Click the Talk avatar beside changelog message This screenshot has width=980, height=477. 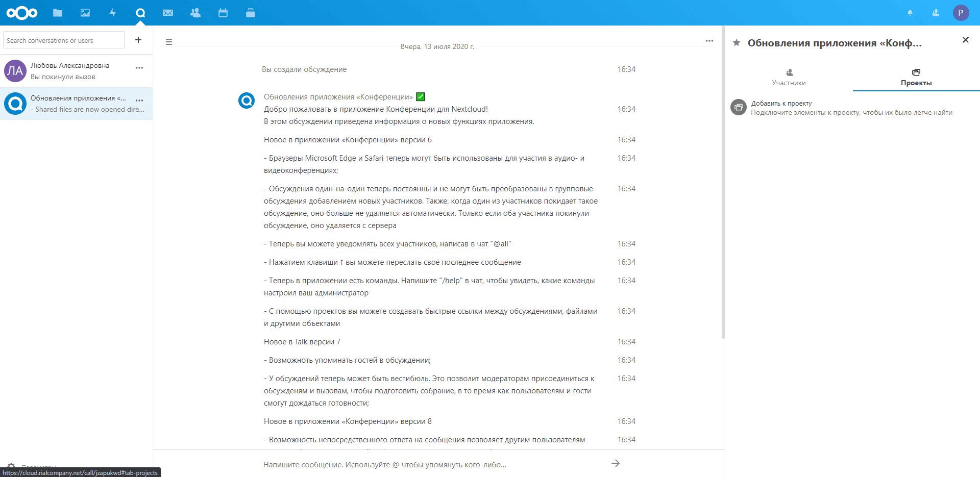(247, 101)
